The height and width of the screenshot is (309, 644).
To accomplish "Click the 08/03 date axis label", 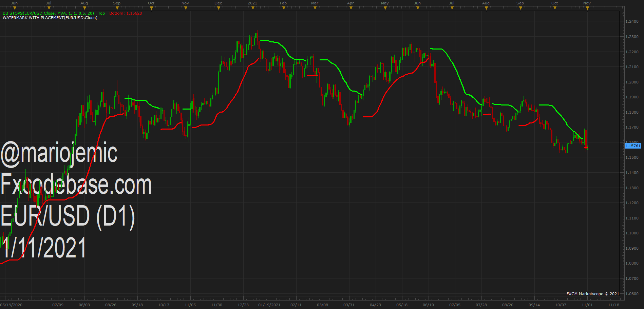I will coord(84,305).
